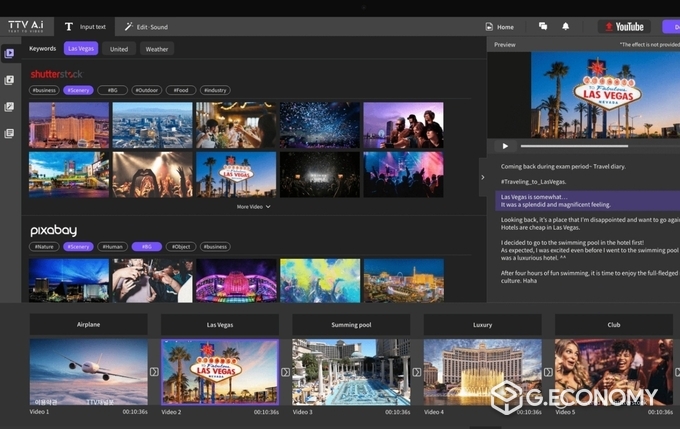
Task: Open the third sidebar edit icon
Action: point(9,107)
